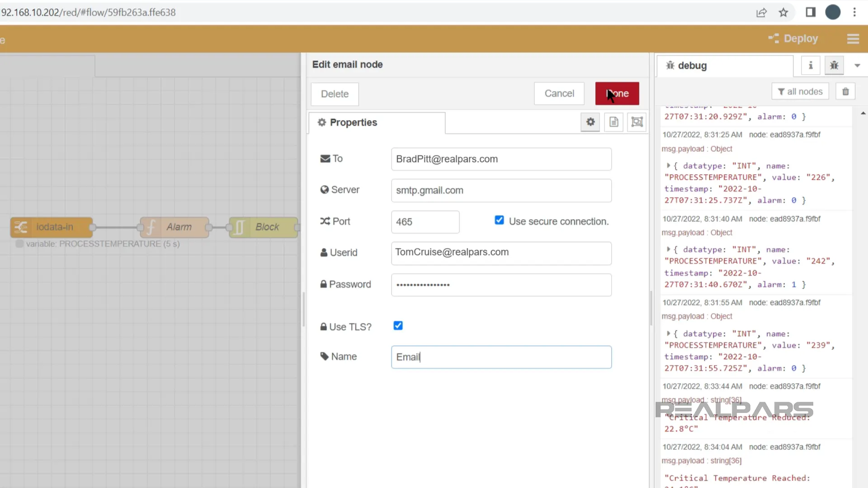Click the export node configuration icon
The image size is (868, 488).
[614, 122]
